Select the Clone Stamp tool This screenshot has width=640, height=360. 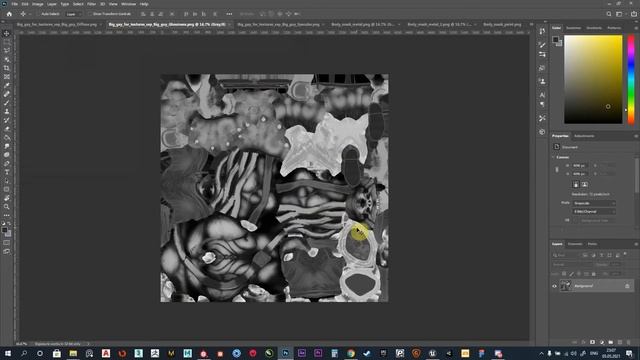point(7,111)
